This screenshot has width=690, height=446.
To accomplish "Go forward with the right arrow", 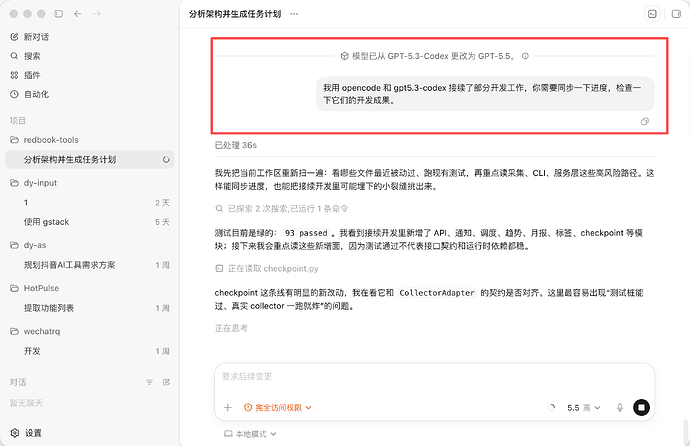I will point(97,14).
